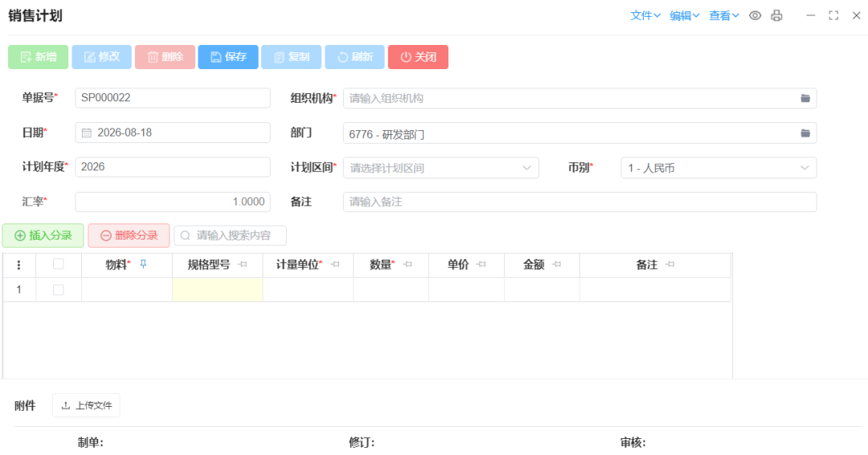Click the 删除 button
Viewport: 868px width, 455px height.
pyautogui.click(x=165, y=57)
